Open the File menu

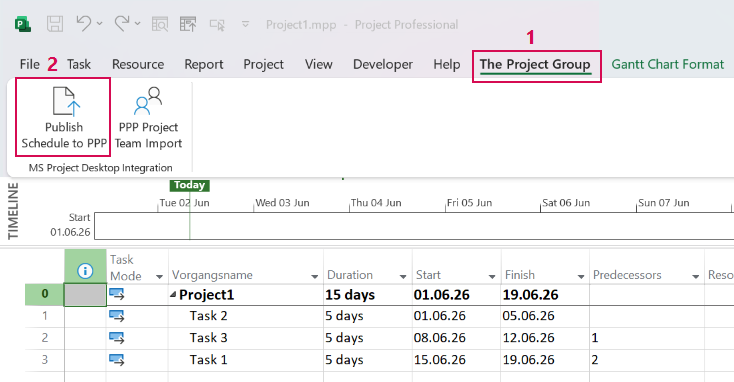point(29,64)
